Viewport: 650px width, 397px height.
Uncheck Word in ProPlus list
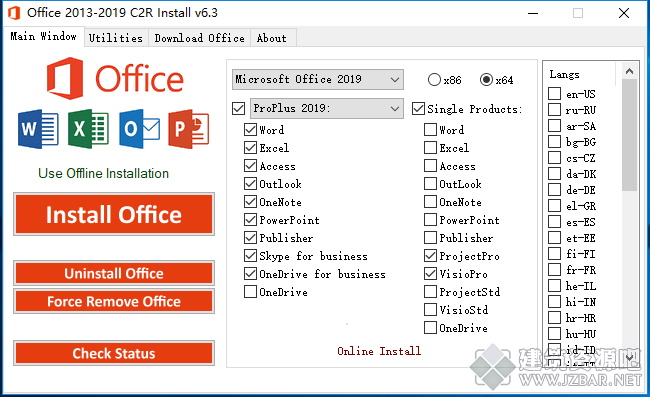click(x=250, y=130)
